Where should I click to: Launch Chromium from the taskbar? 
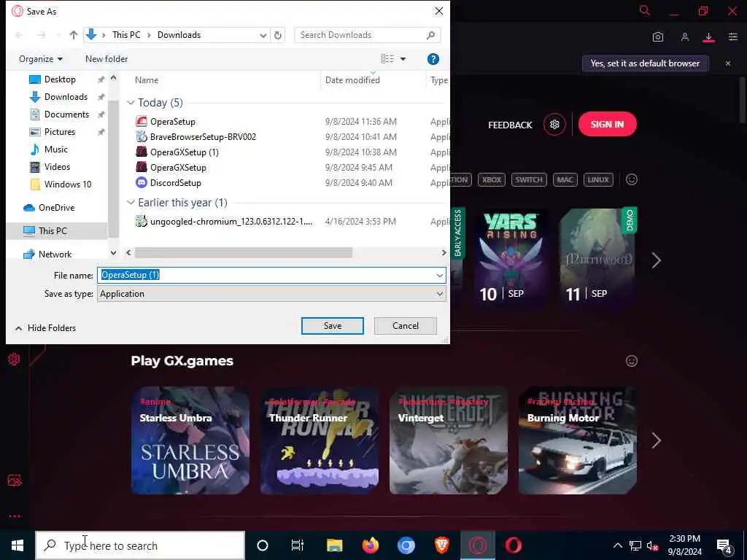406,545
